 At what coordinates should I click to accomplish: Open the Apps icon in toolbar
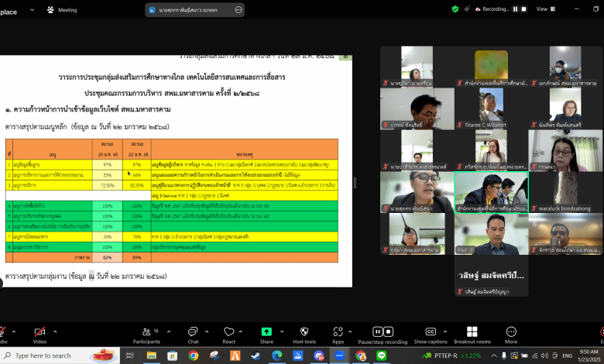pyautogui.click(x=338, y=331)
